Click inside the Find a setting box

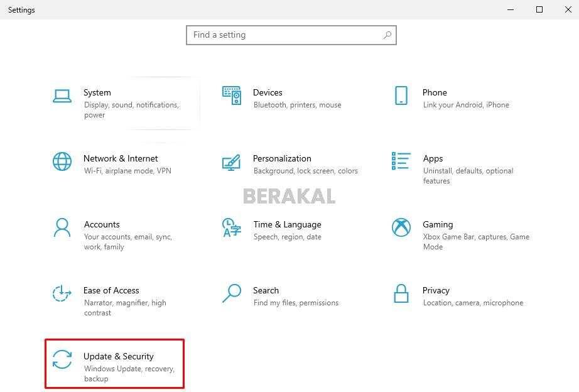(x=286, y=35)
